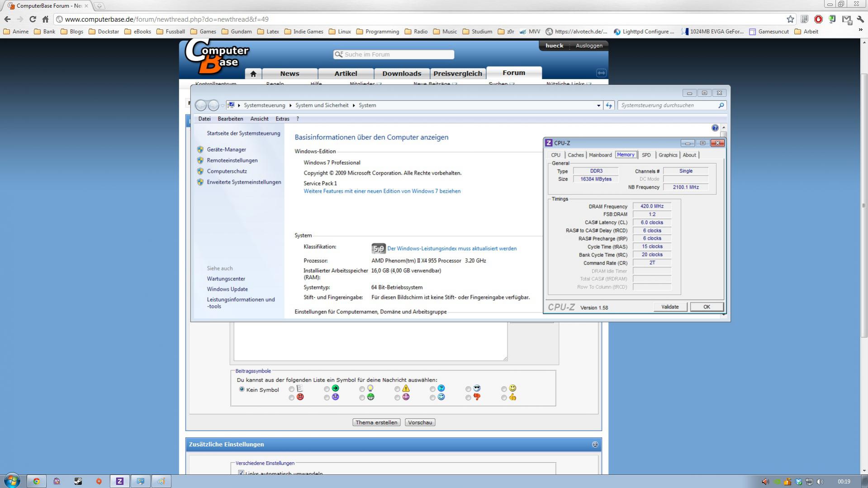Open Steam from the taskbar

[78, 481]
